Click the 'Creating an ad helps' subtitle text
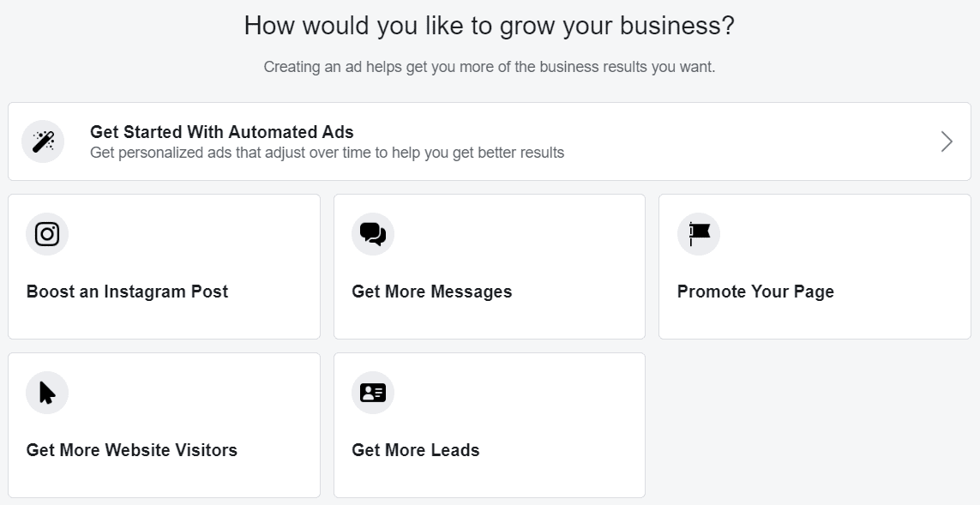The image size is (980, 505). tap(490, 67)
